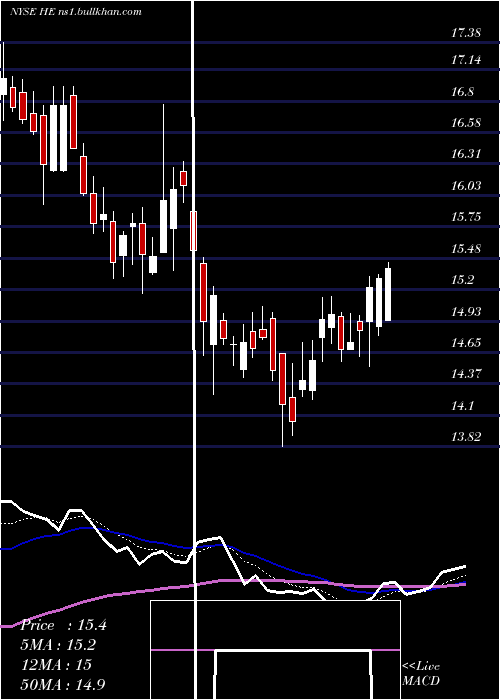500x700 pixels.
Task: Click the tall vertical white marker line
Action: point(194,350)
